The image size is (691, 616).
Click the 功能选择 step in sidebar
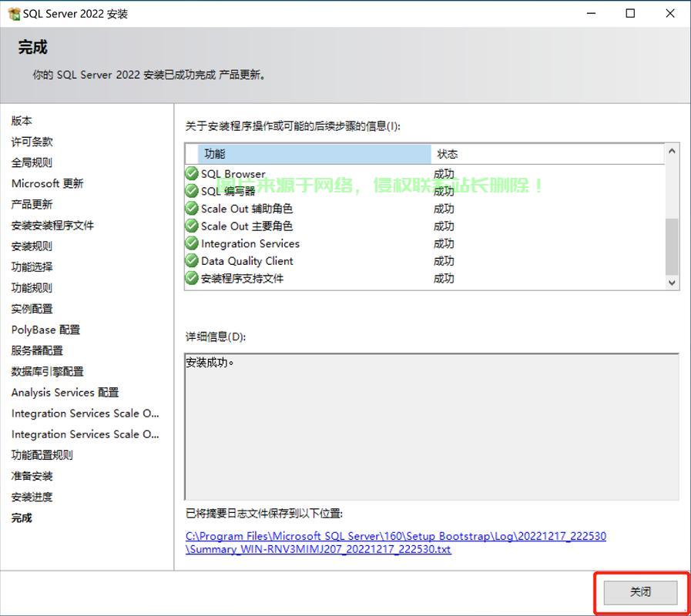coord(32,266)
